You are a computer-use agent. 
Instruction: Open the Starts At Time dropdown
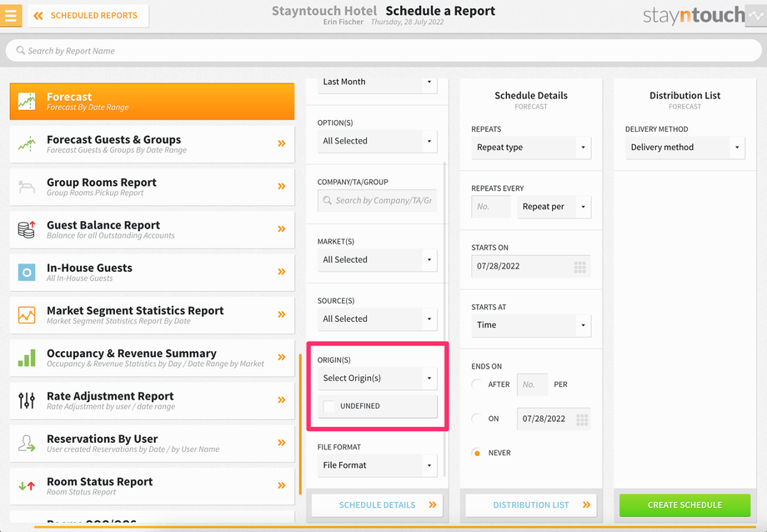(x=531, y=325)
